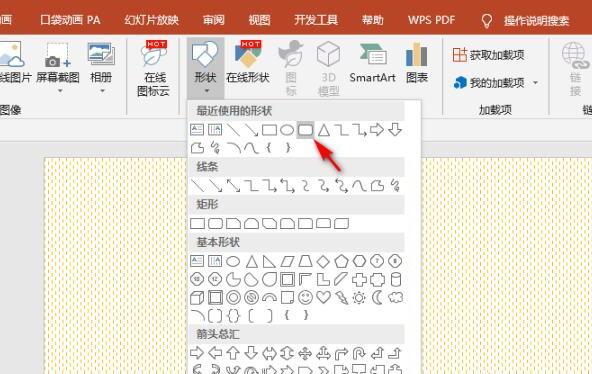
Task: Choose the curve tool in 线条 section
Action: pyautogui.click(x=359, y=186)
